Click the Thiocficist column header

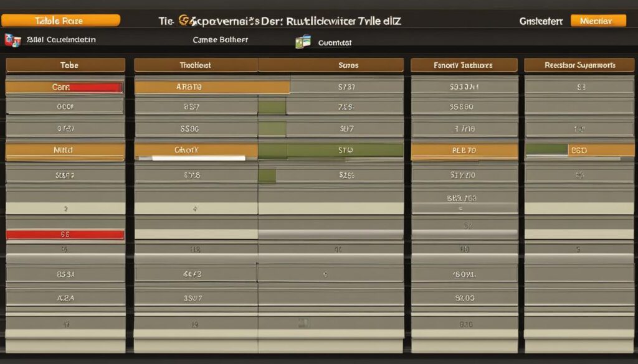[x=196, y=65]
